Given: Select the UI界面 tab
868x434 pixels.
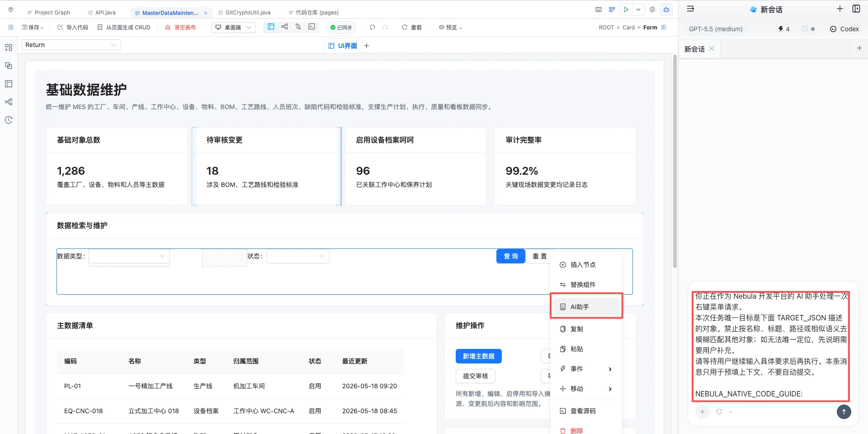Looking at the screenshot, I should [343, 46].
